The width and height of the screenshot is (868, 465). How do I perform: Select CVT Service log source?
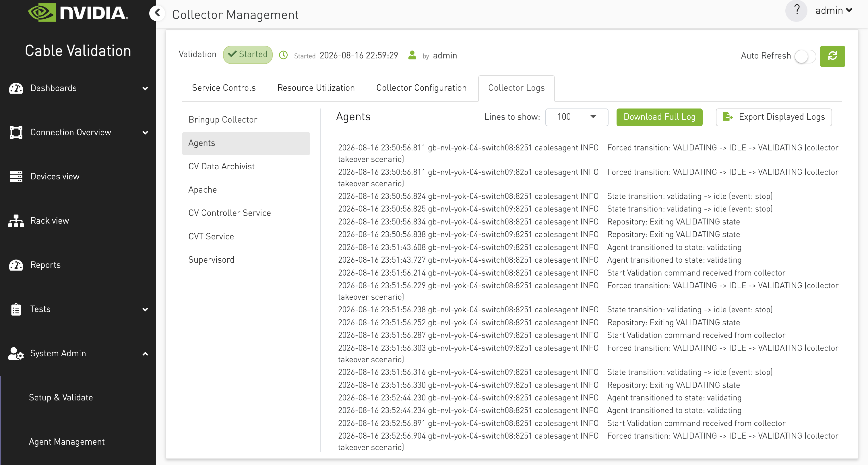[246, 237]
